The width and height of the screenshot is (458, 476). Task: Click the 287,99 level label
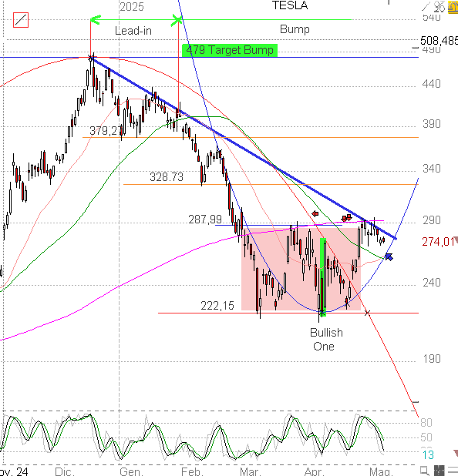coord(205,220)
